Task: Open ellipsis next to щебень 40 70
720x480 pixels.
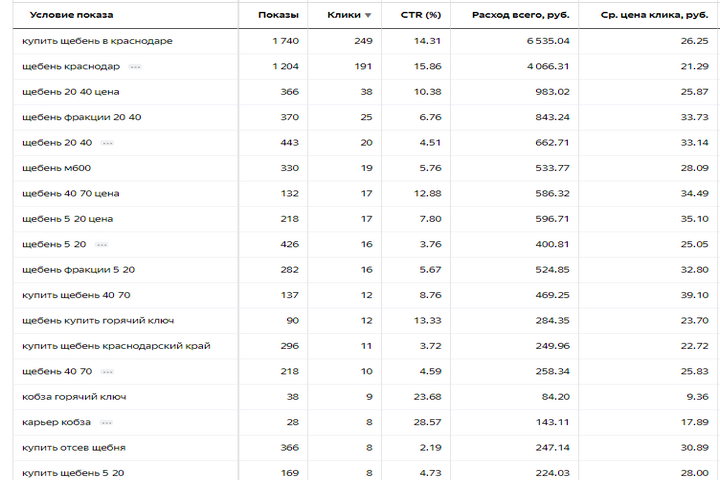Action: tap(107, 372)
